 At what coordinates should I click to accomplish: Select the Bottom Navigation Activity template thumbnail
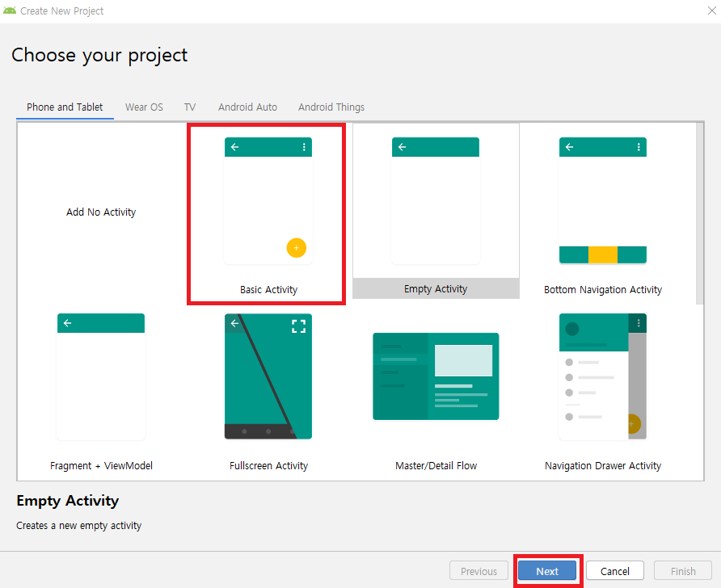click(x=603, y=201)
